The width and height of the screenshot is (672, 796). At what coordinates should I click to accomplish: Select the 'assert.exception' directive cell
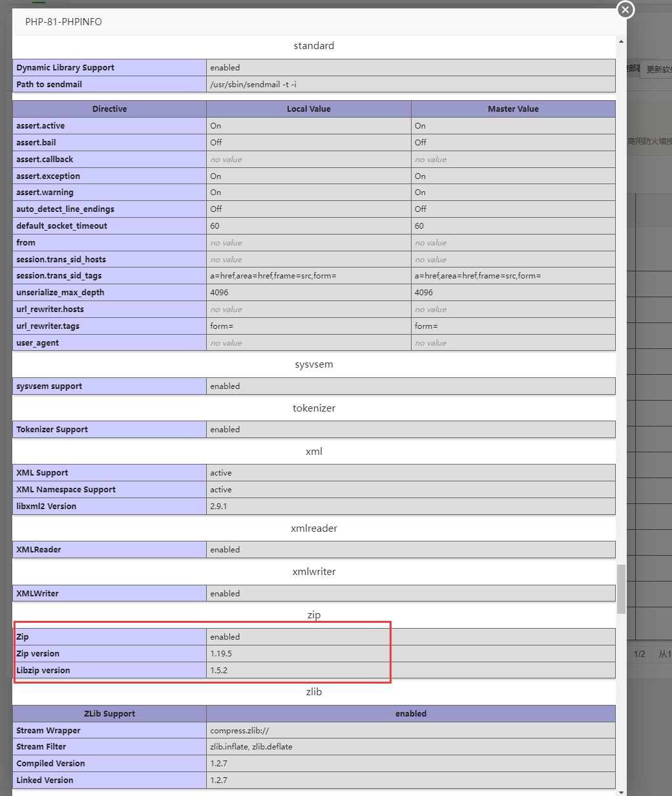tap(109, 176)
